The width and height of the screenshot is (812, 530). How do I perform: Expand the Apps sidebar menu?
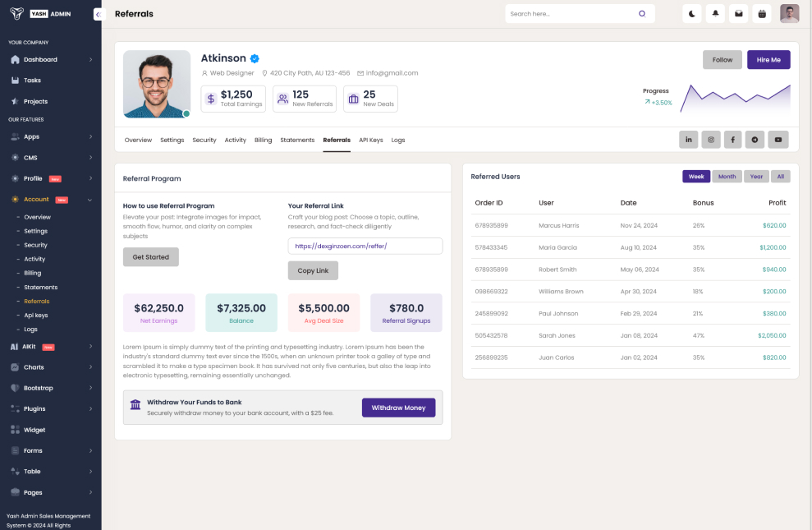point(51,136)
